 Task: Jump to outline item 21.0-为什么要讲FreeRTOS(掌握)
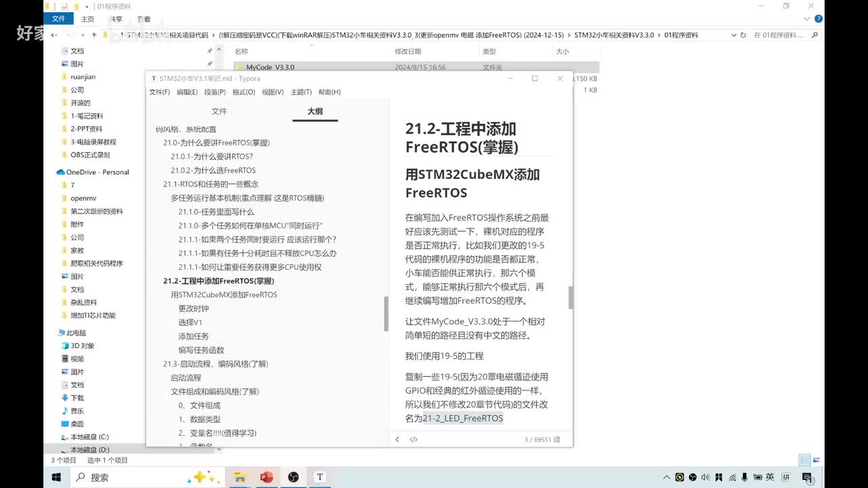216,143
